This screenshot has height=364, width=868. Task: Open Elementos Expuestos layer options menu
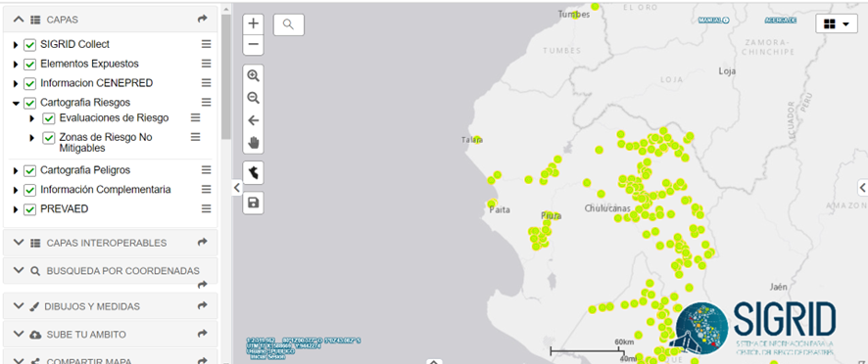(206, 64)
